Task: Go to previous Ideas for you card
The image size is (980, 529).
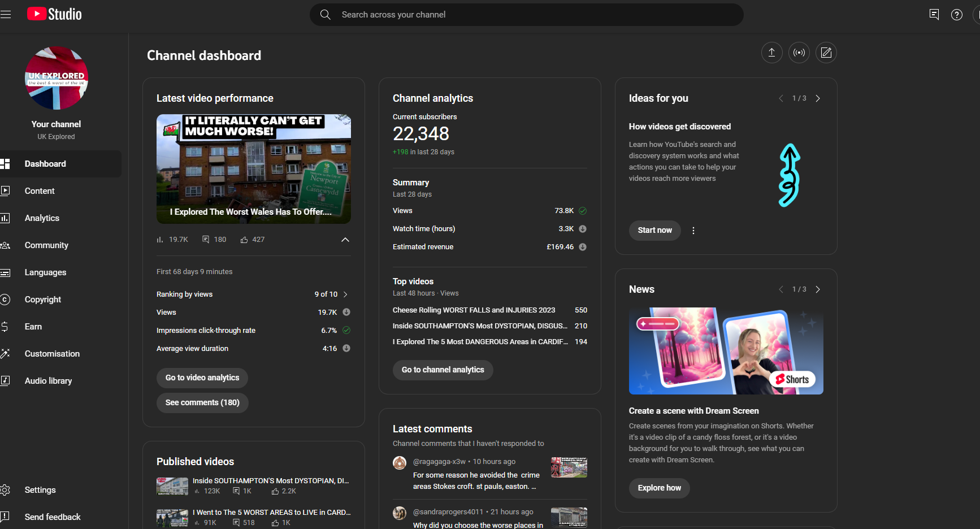Action: tap(781, 98)
